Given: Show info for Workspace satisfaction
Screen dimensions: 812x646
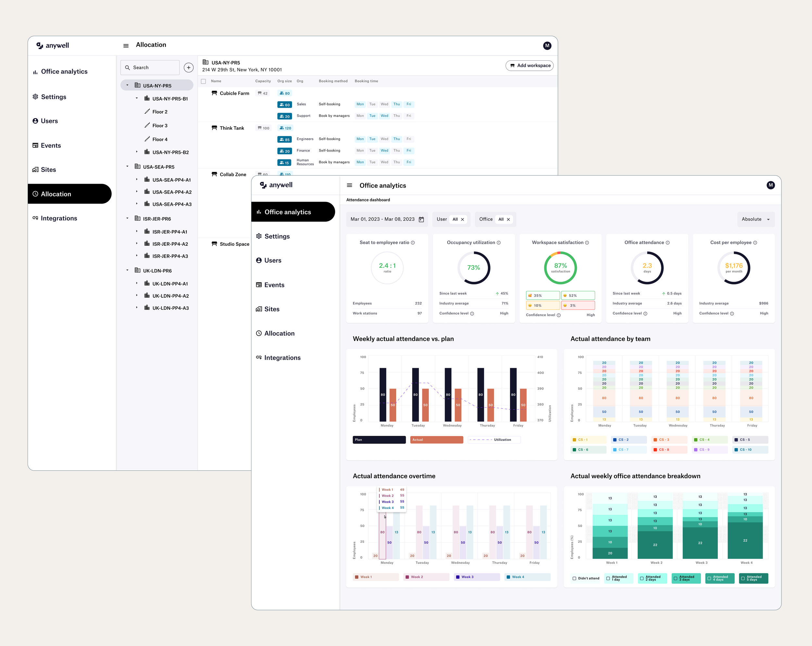Looking at the screenshot, I should click(587, 243).
